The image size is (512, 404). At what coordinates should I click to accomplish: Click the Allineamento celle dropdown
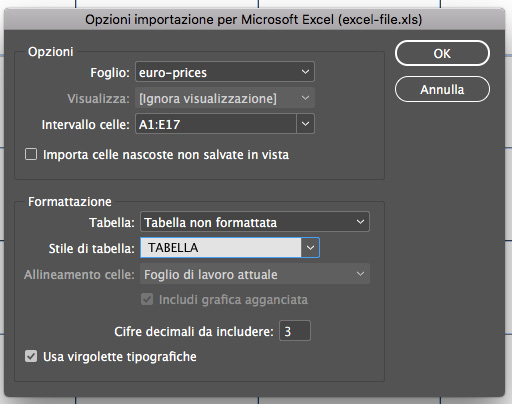255,274
